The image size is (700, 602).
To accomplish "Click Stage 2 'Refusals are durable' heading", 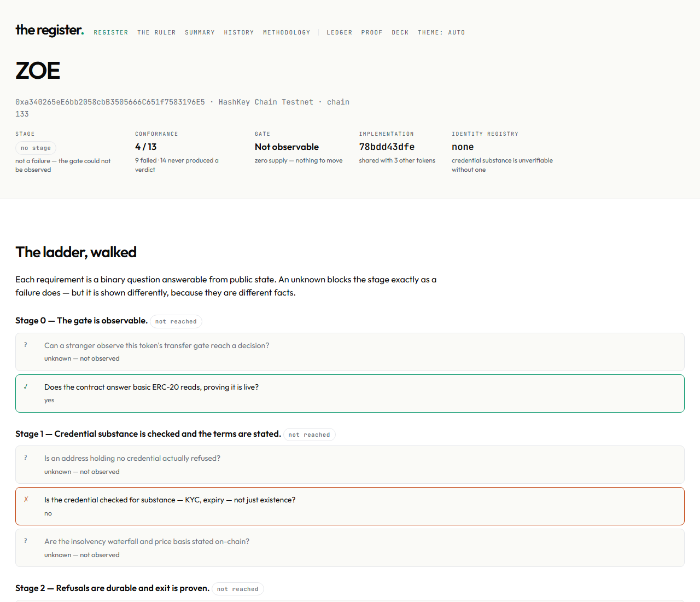I will coord(112,588).
